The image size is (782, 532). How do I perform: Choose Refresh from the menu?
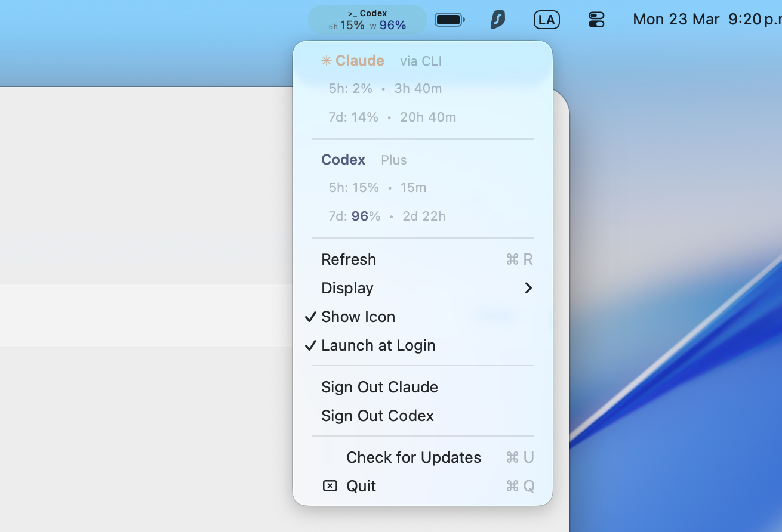tap(423, 259)
